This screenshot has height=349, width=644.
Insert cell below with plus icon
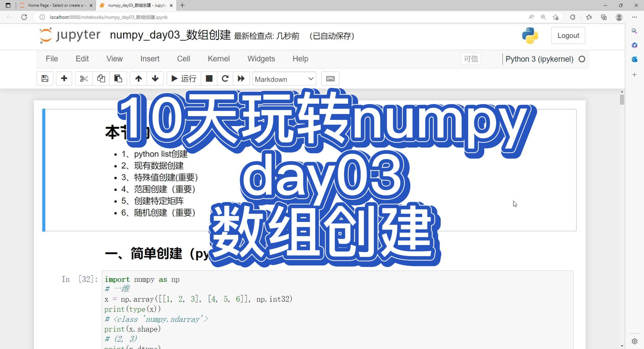[64, 79]
